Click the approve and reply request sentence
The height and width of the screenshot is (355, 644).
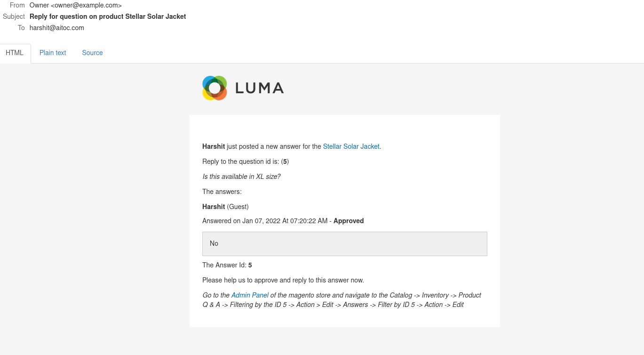tap(283, 280)
